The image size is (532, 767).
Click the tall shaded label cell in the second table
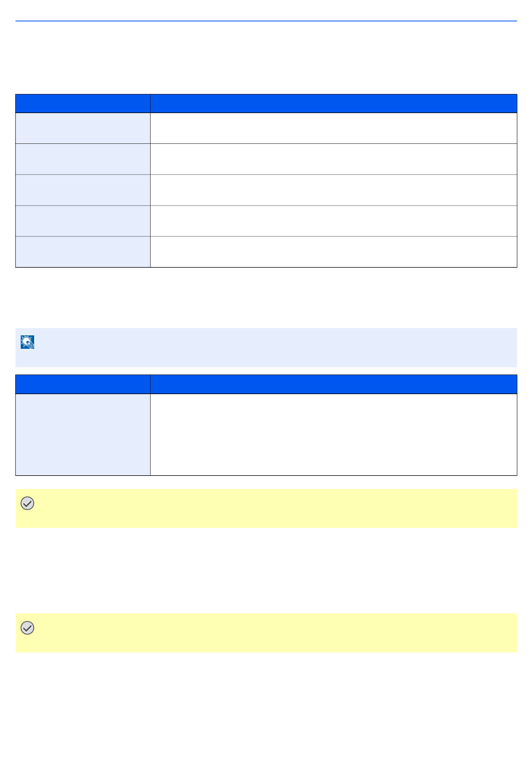pos(83,434)
